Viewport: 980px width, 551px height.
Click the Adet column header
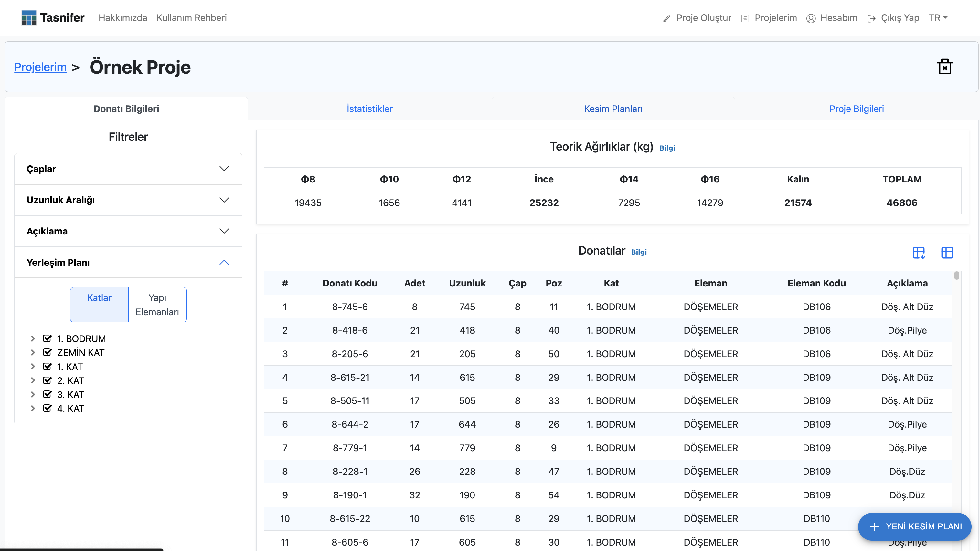point(415,283)
